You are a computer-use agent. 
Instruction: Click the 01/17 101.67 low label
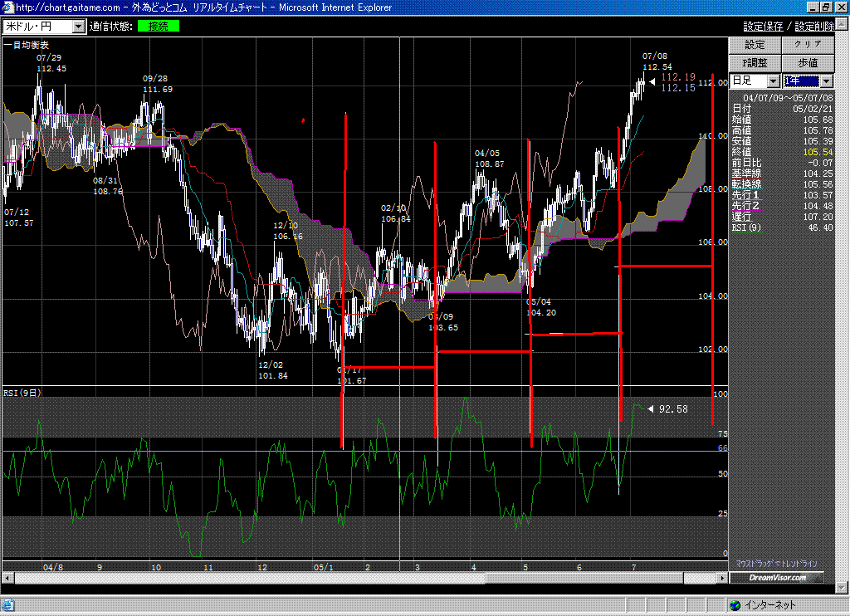click(x=351, y=376)
